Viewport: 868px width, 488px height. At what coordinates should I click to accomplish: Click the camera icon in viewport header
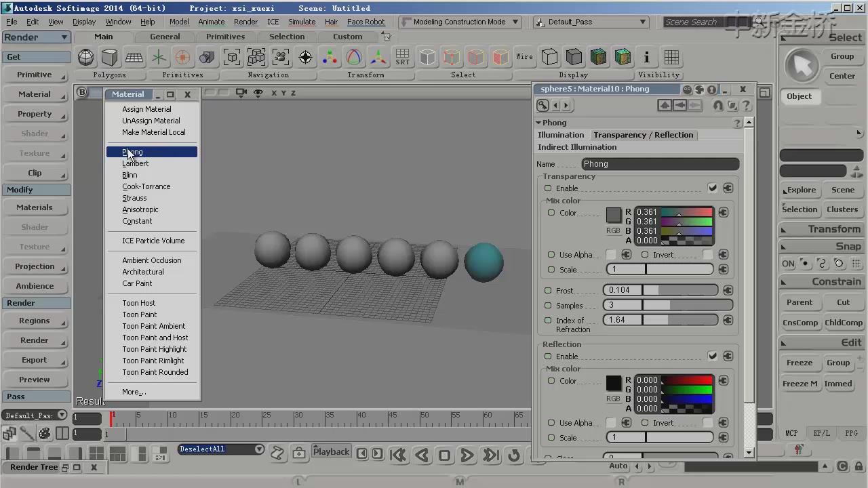tap(241, 93)
